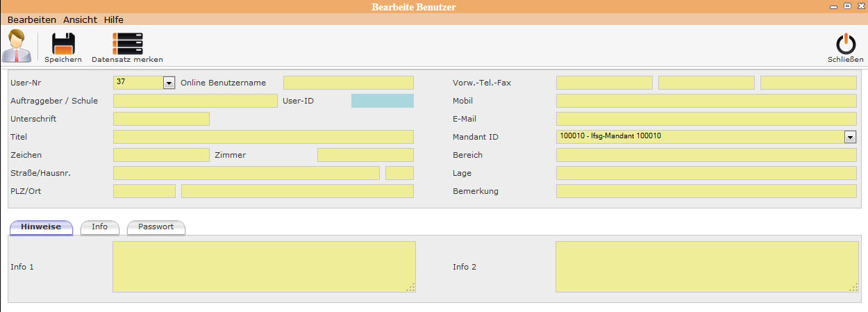Expand the User-Nr dropdown arrow
The height and width of the screenshot is (312, 868).
pyautogui.click(x=169, y=83)
